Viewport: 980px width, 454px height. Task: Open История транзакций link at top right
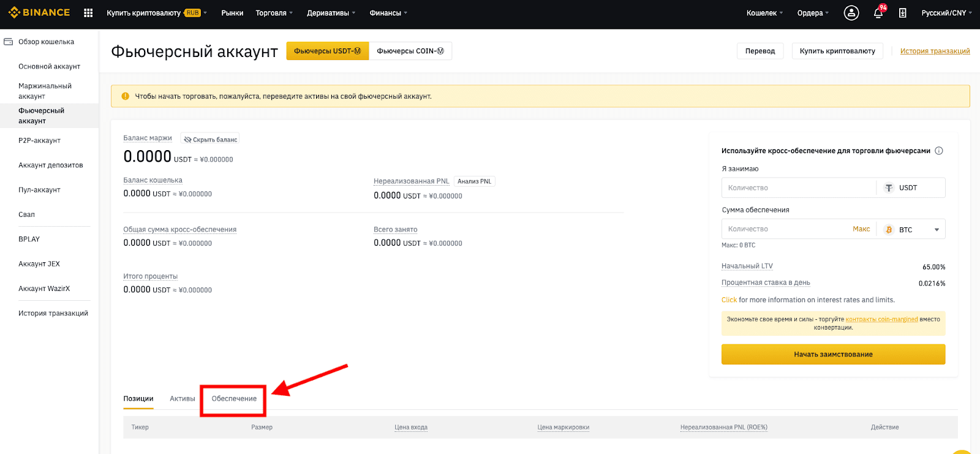935,51
